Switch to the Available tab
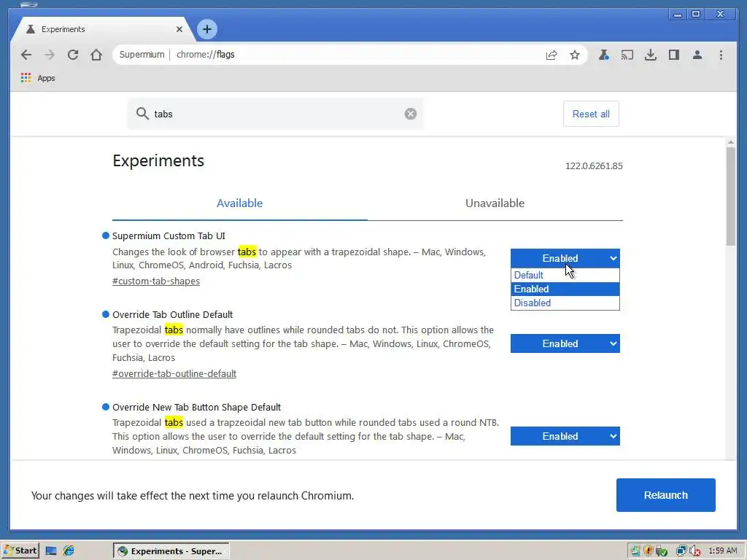Screen dimensions: 747x560 (239, 203)
